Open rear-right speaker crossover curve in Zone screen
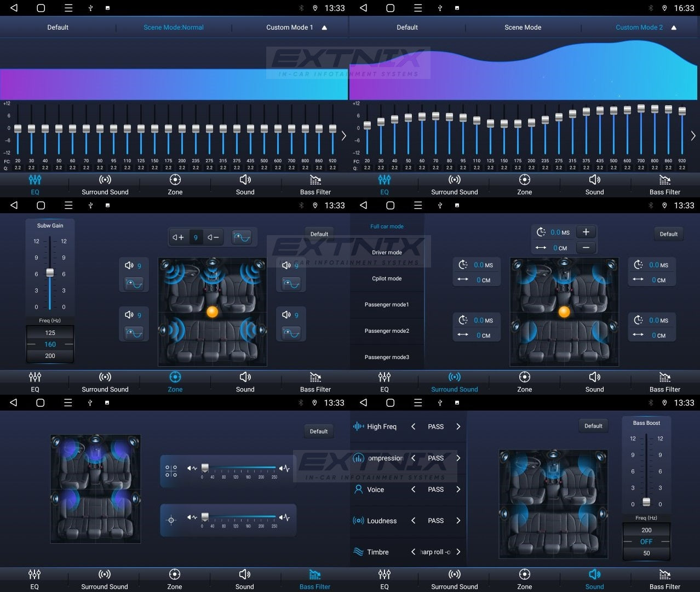This screenshot has width=700, height=592. tap(291, 333)
